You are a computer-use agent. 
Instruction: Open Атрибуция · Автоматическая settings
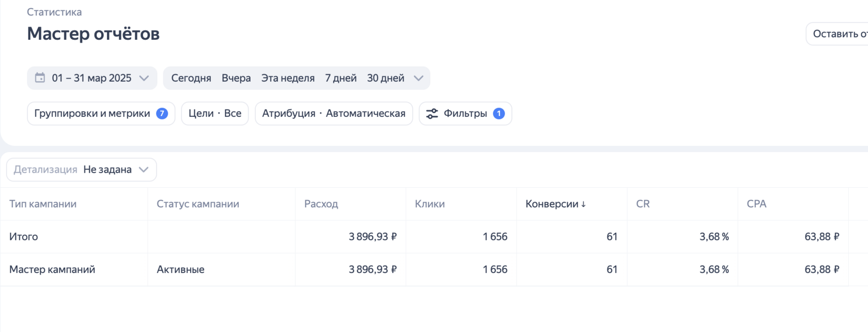(334, 114)
